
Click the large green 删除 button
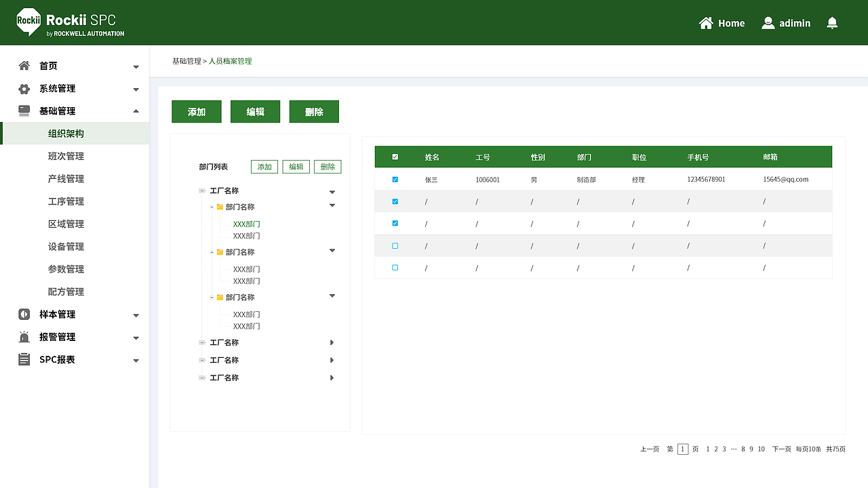[x=314, y=112]
